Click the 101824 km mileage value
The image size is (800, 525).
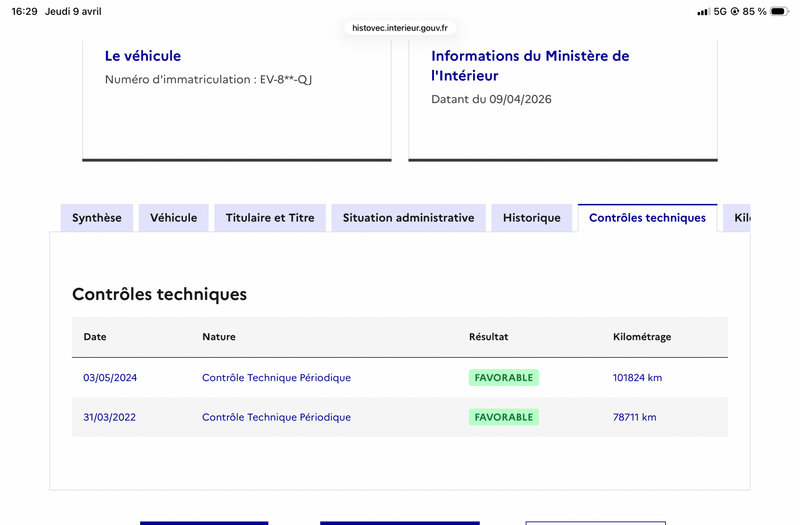coord(637,378)
